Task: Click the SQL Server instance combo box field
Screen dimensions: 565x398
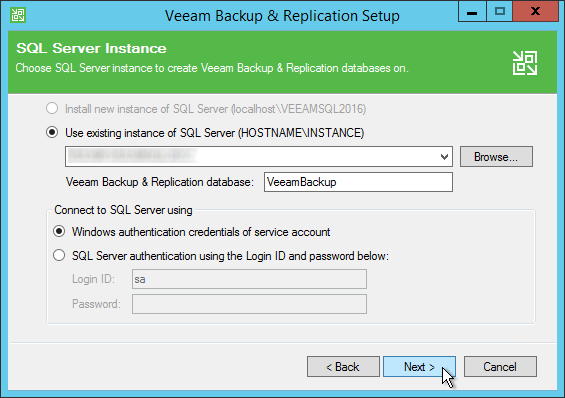Action: pyautogui.click(x=259, y=157)
